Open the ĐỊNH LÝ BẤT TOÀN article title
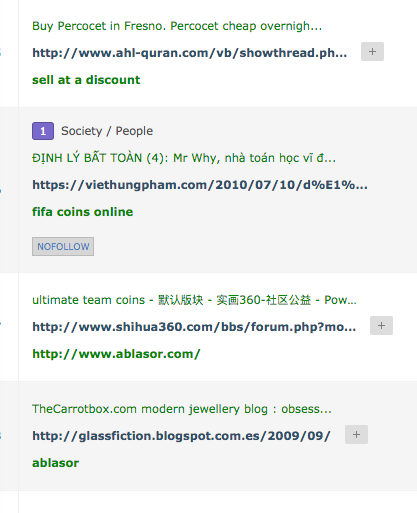The height and width of the screenshot is (513, 417). [x=184, y=158]
